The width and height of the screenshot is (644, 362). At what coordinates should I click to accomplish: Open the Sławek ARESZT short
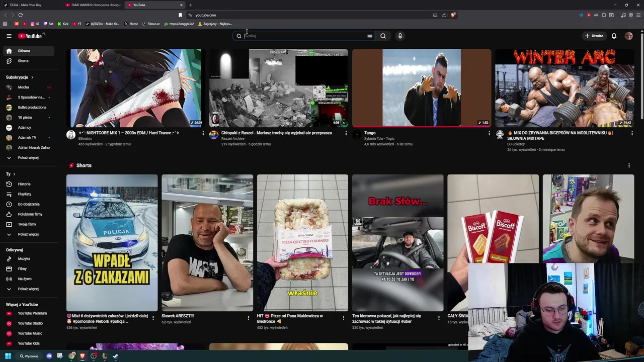(x=207, y=243)
